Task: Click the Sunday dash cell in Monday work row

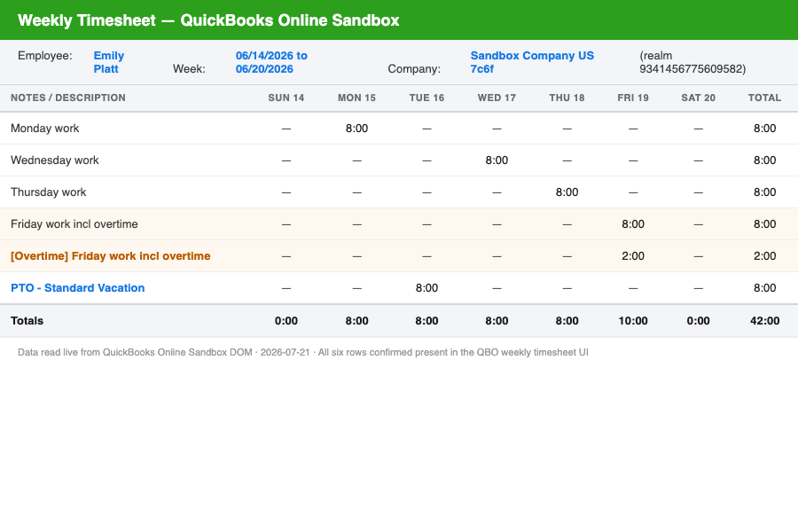Action: point(286,129)
